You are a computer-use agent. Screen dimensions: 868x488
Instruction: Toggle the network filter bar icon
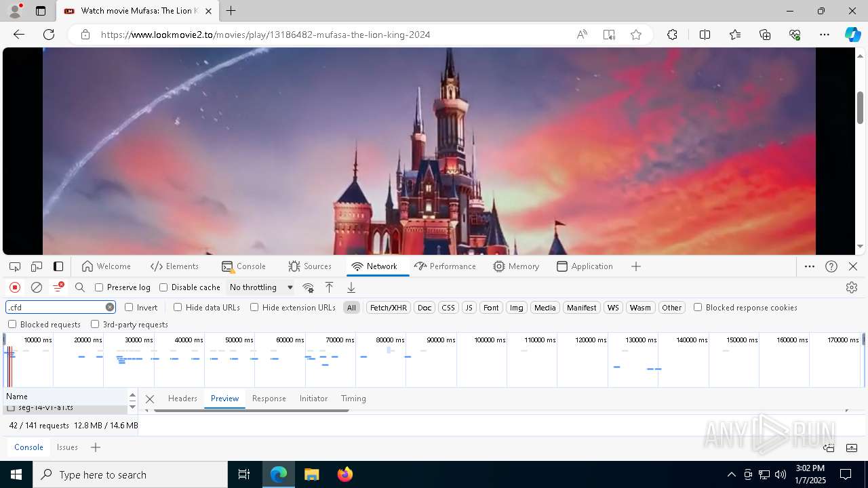pos(58,287)
